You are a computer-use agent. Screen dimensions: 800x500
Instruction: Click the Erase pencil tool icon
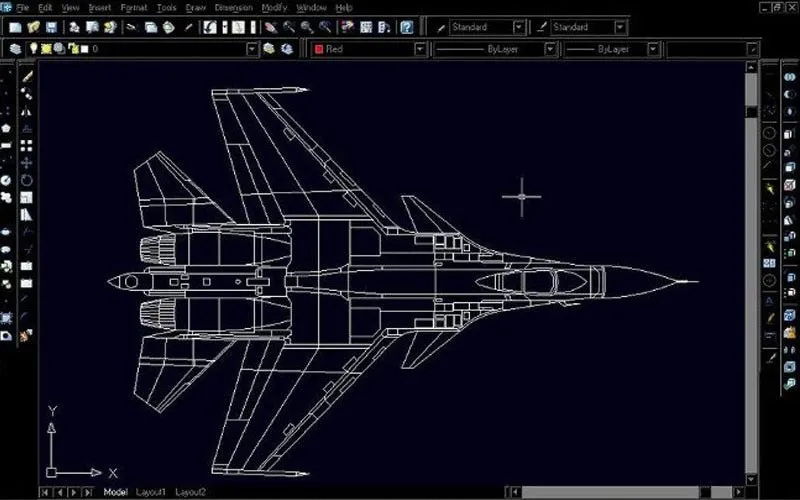click(x=28, y=75)
